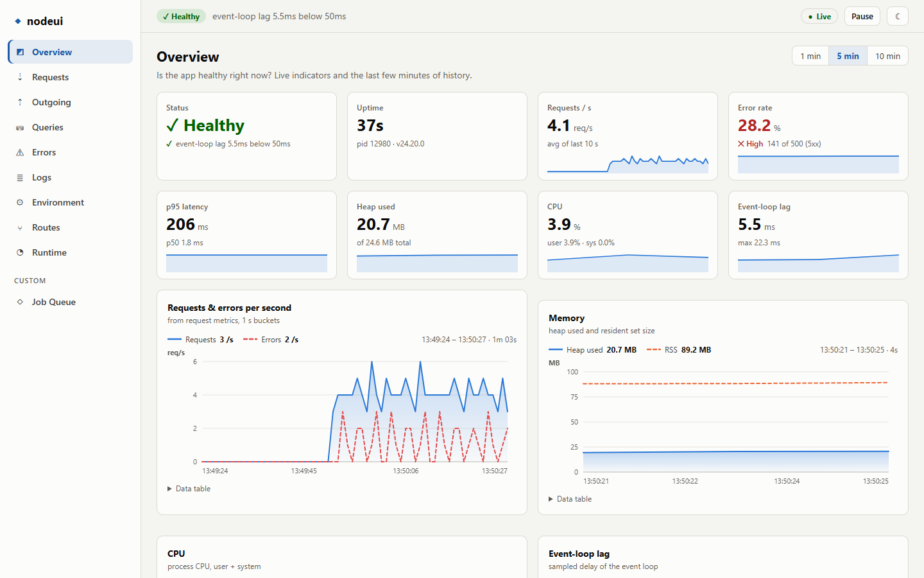Toggle the Requests series in chart legend
Image resolution: width=924 pixels, height=578 pixels.
tap(200, 340)
